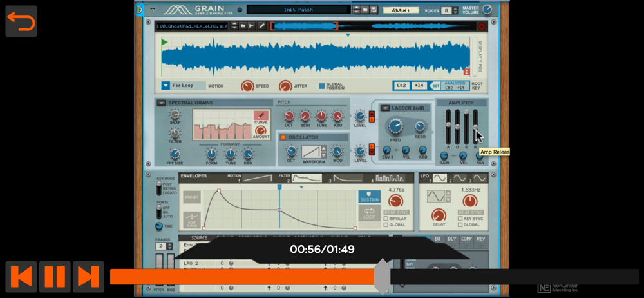Toggle the envelope LOOP button
The width and height of the screenshot is (644, 298).
(369, 213)
